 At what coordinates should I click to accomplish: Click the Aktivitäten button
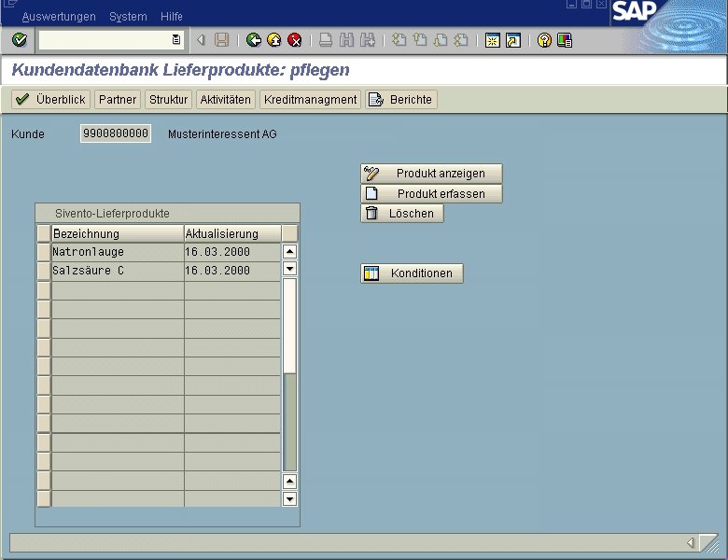[x=225, y=99]
